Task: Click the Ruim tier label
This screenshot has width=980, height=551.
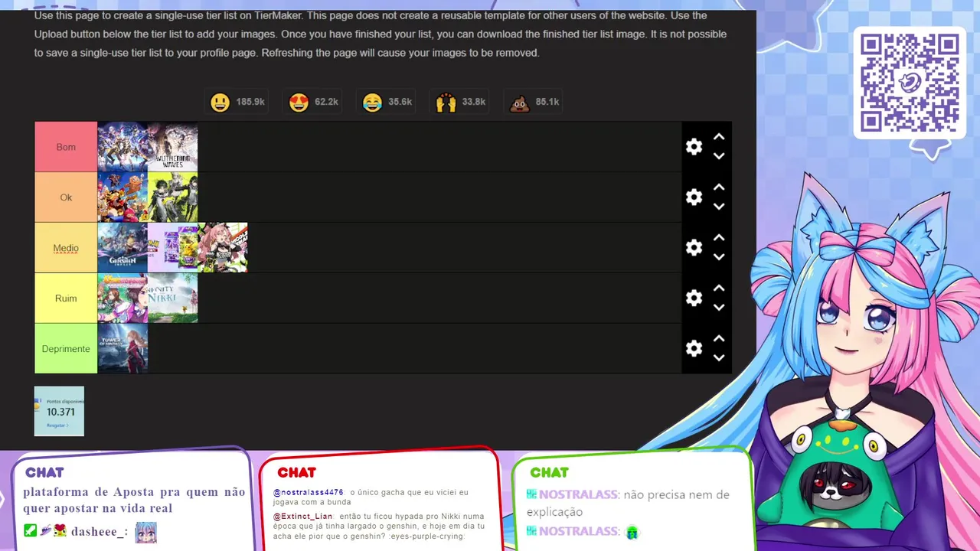Action: click(66, 298)
